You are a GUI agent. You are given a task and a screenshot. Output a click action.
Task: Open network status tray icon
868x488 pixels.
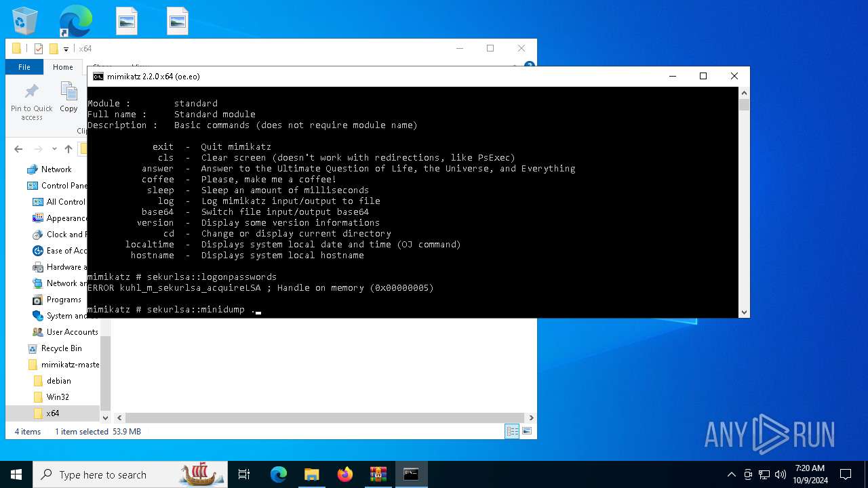(764, 474)
